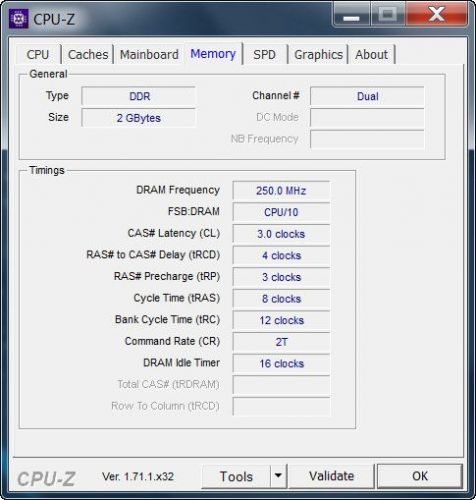Click the Timings group label
Viewport: 476px width, 500px height.
47,170
